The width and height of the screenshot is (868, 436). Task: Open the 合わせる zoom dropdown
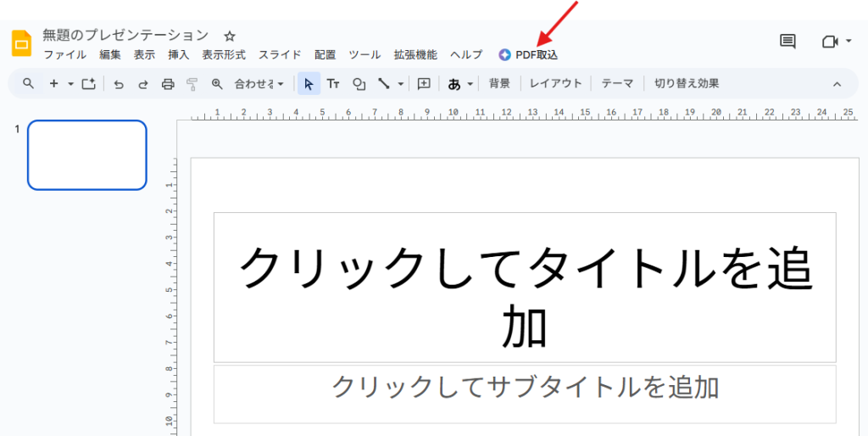[259, 83]
